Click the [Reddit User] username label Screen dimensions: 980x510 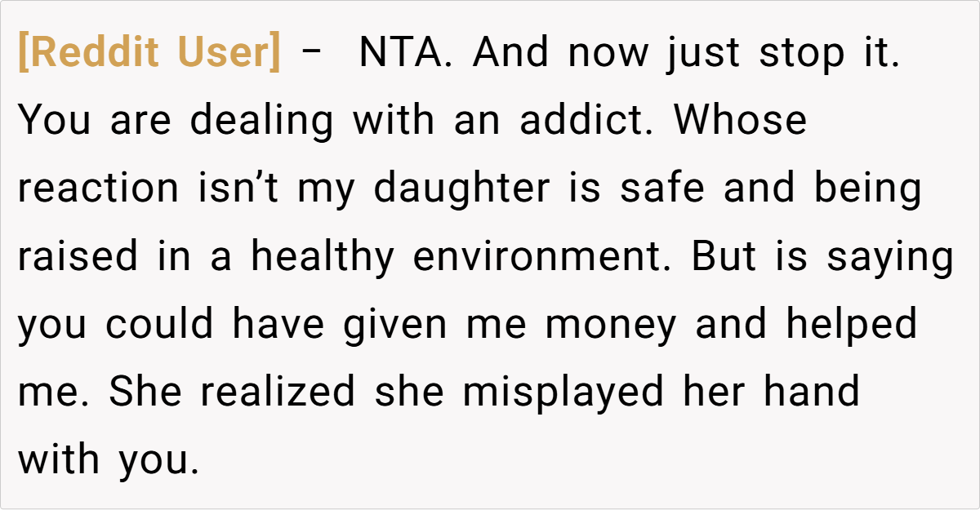tap(149, 54)
